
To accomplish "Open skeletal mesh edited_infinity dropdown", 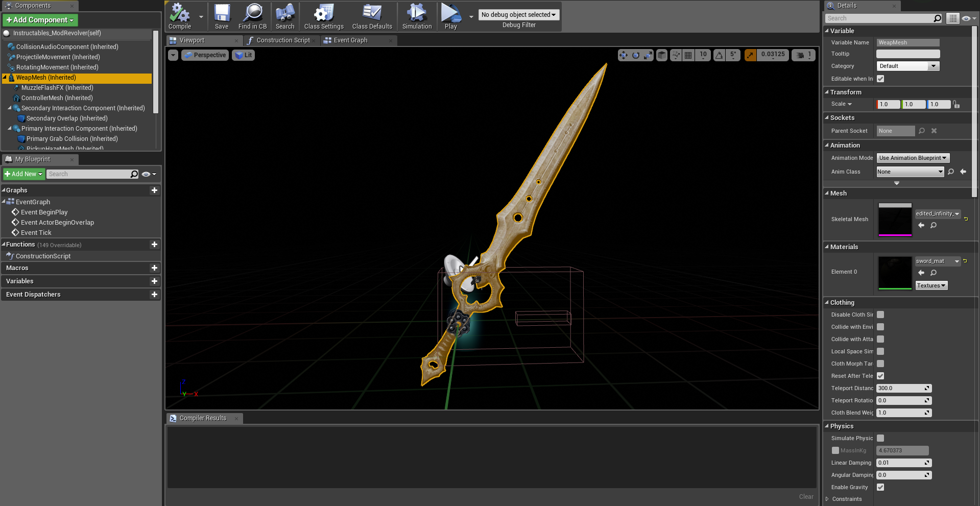I will click(938, 213).
